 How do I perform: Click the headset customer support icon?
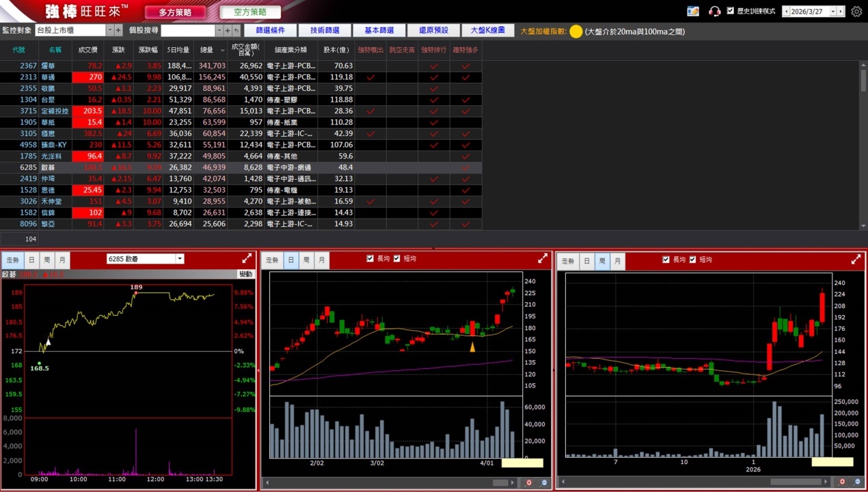pyautogui.click(x=715, y=12)
